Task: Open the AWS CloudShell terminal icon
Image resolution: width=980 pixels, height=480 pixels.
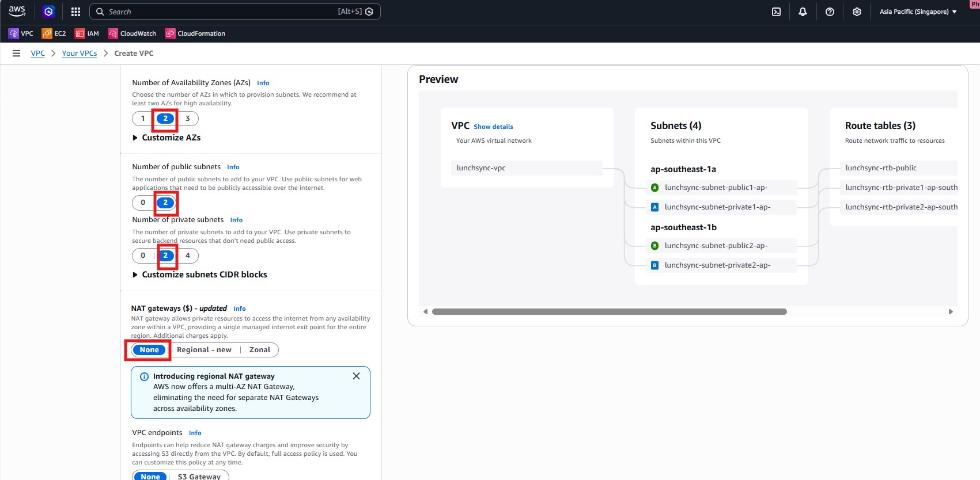Action: 776,12
